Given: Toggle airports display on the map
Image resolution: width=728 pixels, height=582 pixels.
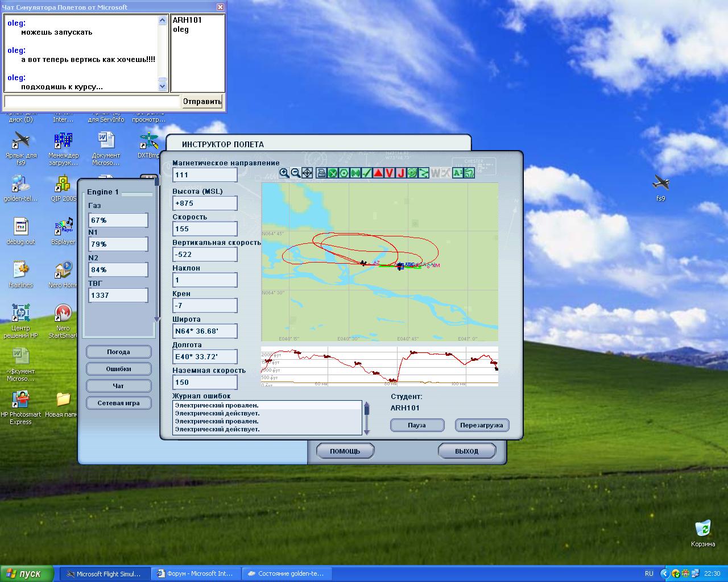Looking at the screenshot, I should point(333,173).
